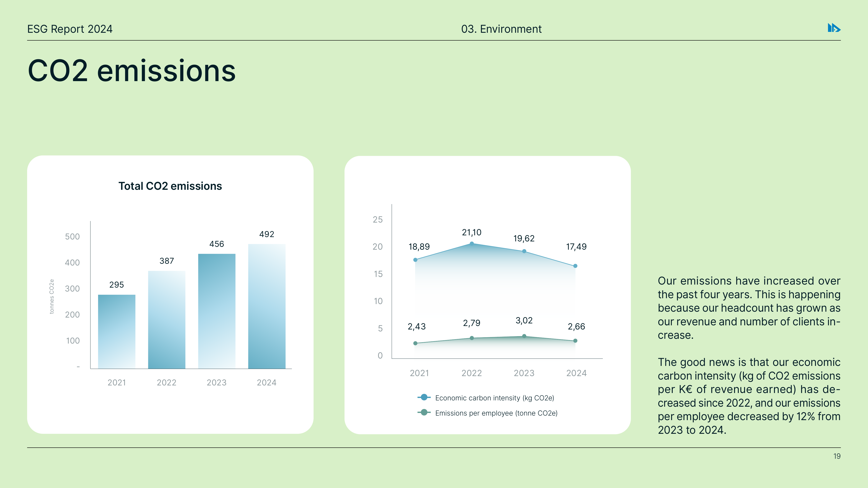Click the 'Emissions per employee (tonne CO2e)' legend text
This screenshot has width=868, height=488.
pos(496,413)
